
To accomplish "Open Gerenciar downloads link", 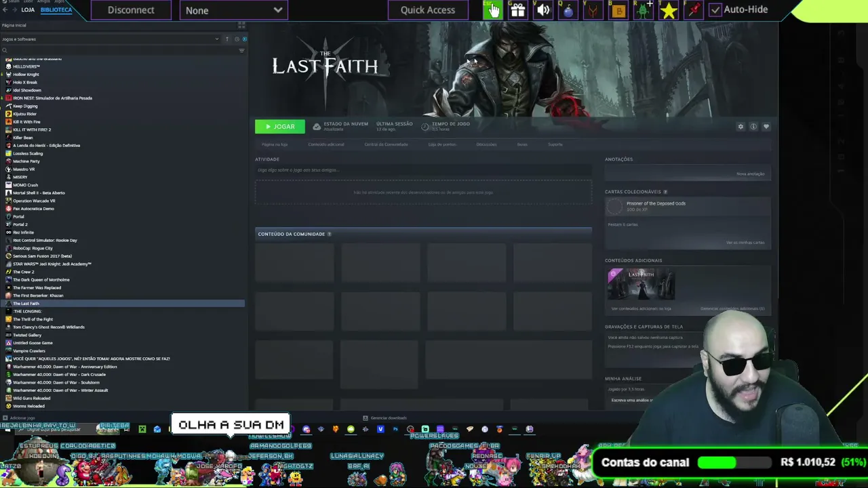I will point(384,418).
